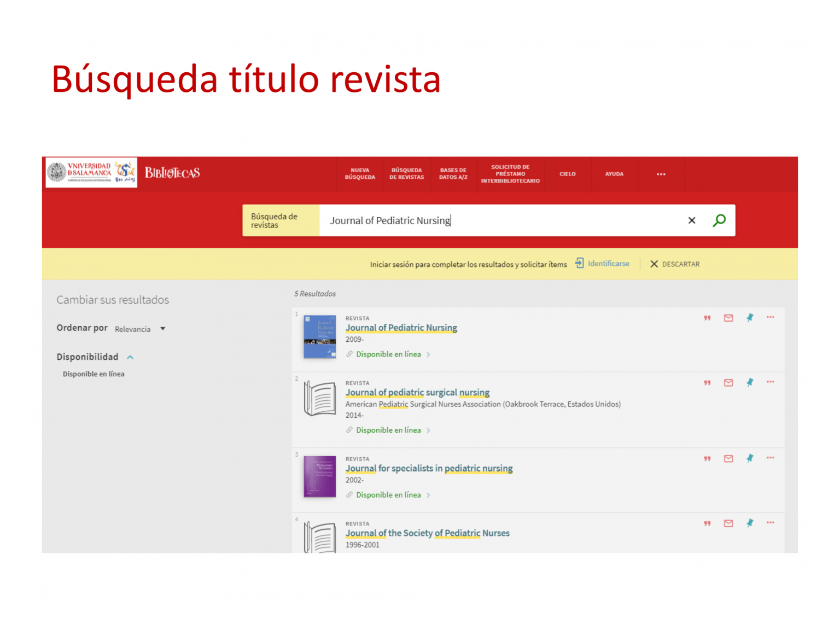Expand Disponible en línea for Journal for specialists in pediatric nursing

[x=388, y=495]
